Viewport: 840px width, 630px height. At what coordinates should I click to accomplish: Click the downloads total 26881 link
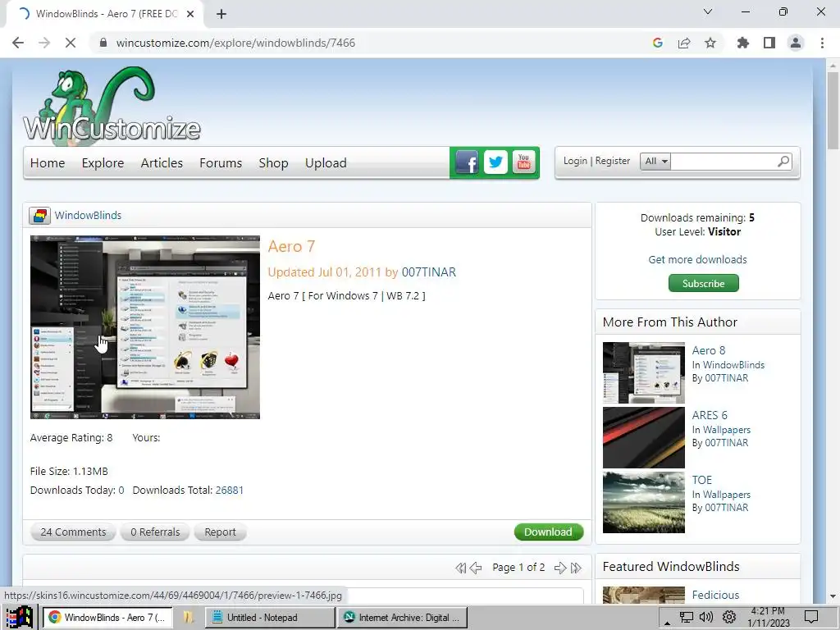tap(230, 491)
